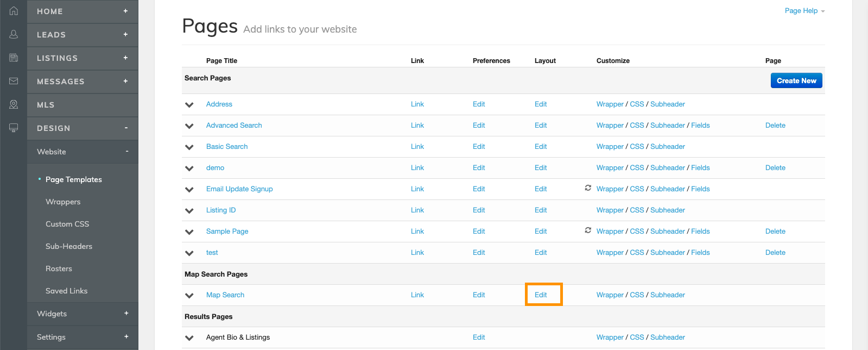Edit the layout of Map Search
Viewport: 868px width, 350px height.
(541, 295)
